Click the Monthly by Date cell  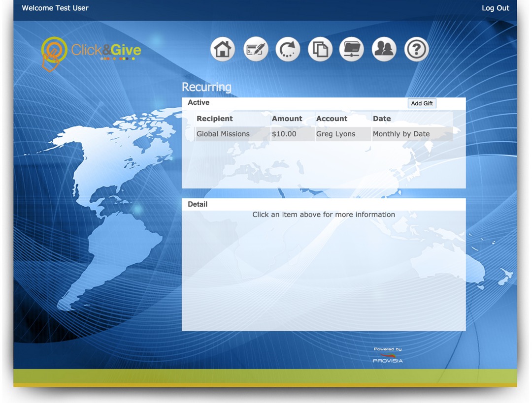[x=401, y=134]
